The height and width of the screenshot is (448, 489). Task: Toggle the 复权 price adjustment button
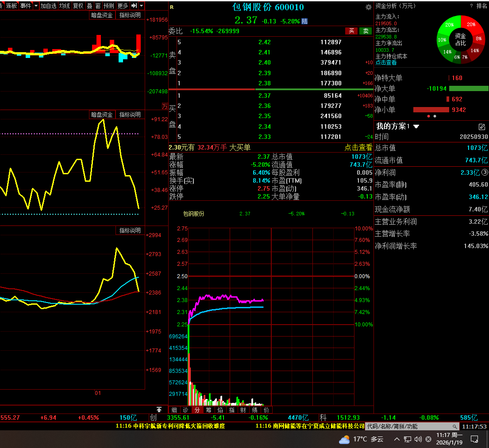click(78, 6)
